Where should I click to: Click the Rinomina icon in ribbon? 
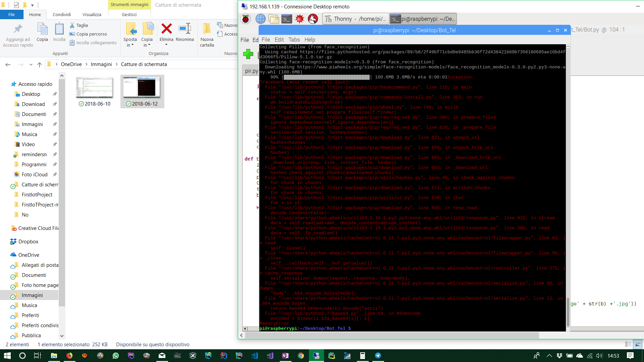185,29
